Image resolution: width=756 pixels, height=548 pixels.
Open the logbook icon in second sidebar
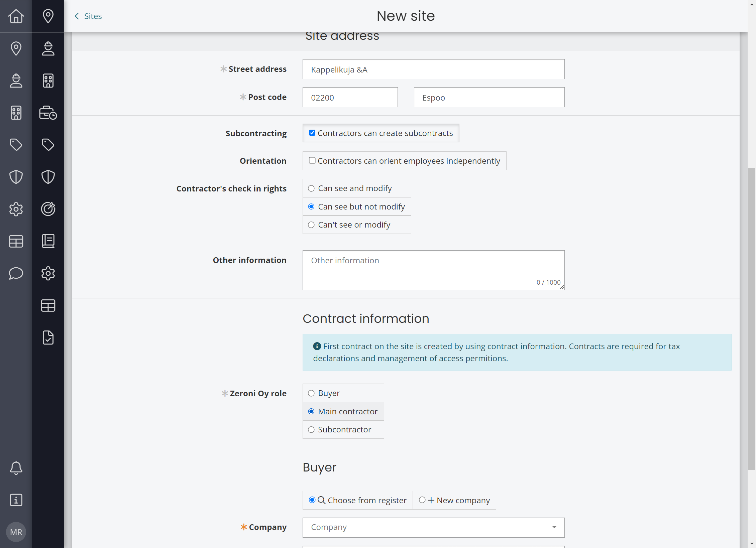pos(48,241)
